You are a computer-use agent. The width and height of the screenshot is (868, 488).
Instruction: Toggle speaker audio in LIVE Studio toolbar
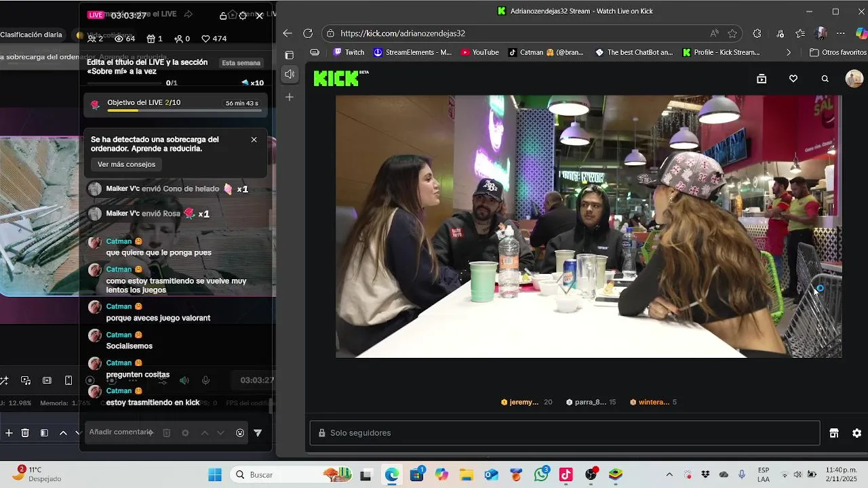click(x=184, y=381)
